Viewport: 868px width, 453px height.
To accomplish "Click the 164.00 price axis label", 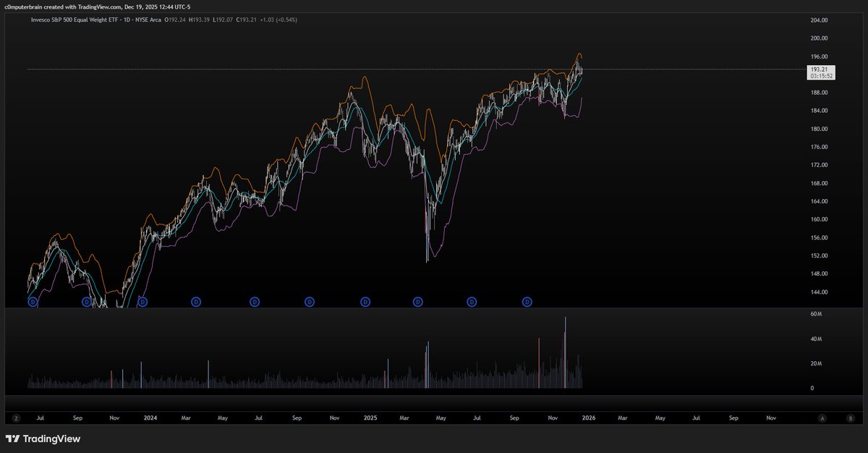I will [819, 201].
